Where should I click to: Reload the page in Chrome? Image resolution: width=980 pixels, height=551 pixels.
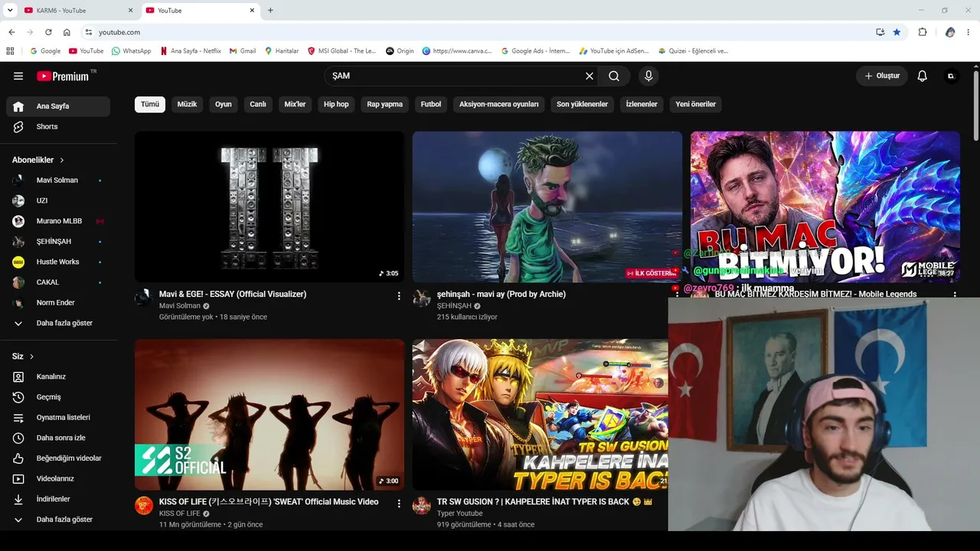[x=48, y=32]
